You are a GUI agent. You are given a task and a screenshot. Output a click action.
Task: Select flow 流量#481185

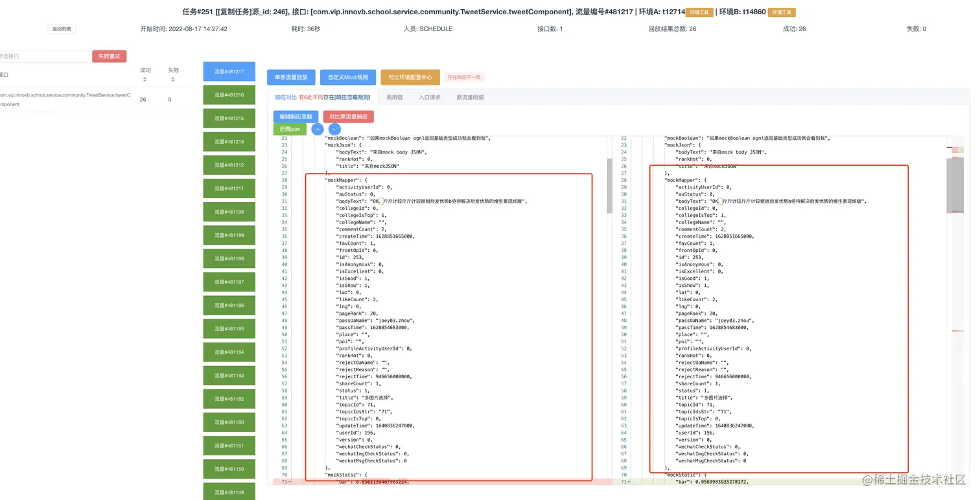click(x=229, y=328)
